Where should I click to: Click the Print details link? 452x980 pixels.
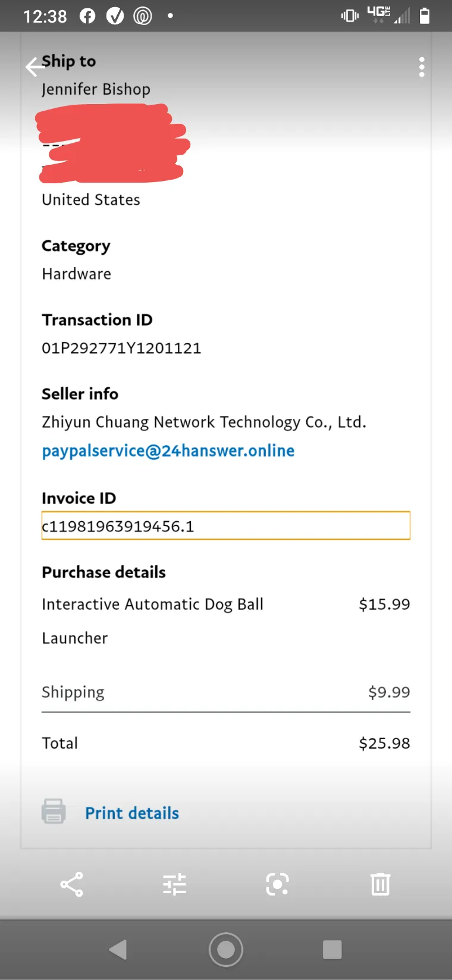pyautogui.click(x=132, y=813)
